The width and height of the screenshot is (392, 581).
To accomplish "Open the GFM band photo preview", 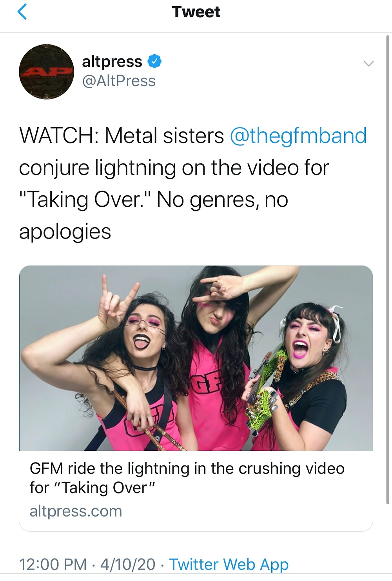I will tap(196, 358).
